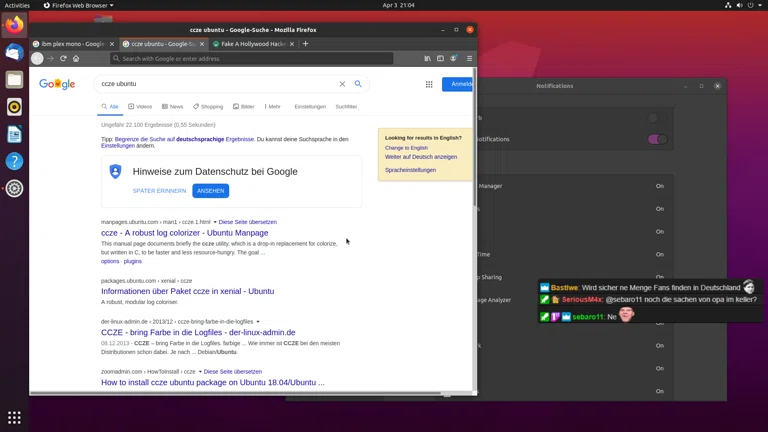Open Einstellungen in the Google filter bar

310,106
